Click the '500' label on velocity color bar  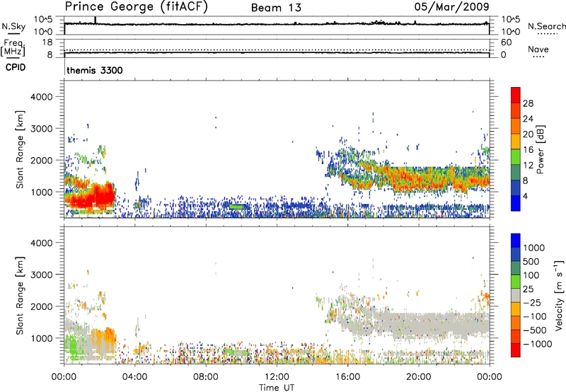click(x=531, y=262)
